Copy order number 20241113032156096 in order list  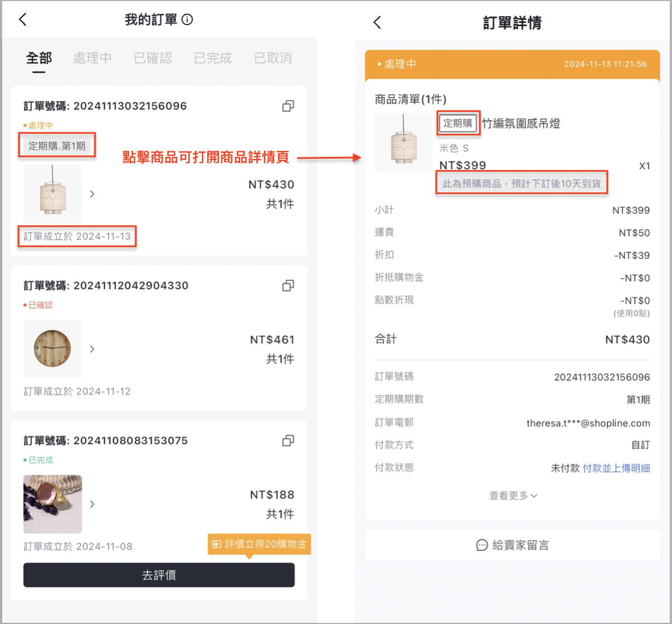click(x=288, y=106)
